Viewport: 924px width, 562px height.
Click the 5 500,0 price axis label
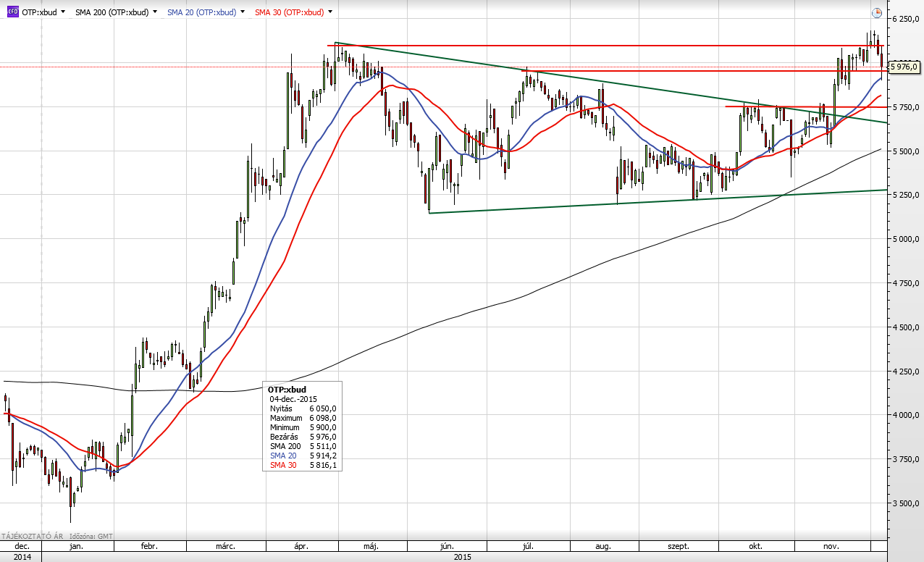[906, 151]
